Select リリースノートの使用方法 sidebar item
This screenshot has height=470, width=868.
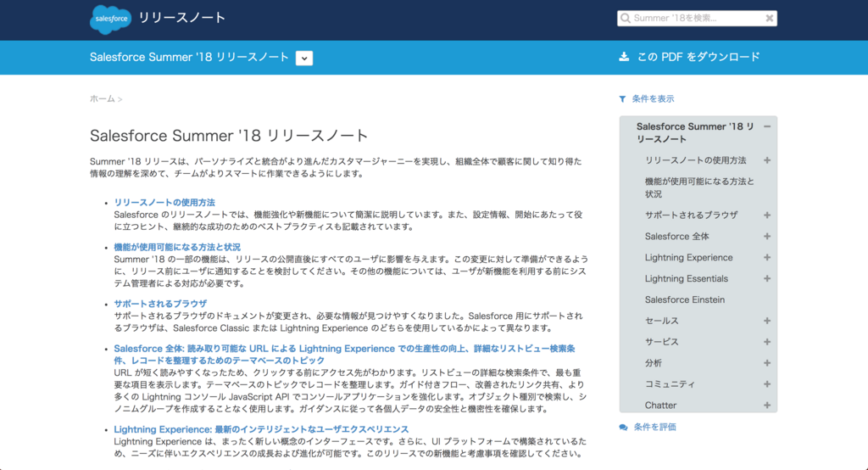coord(695,160)
